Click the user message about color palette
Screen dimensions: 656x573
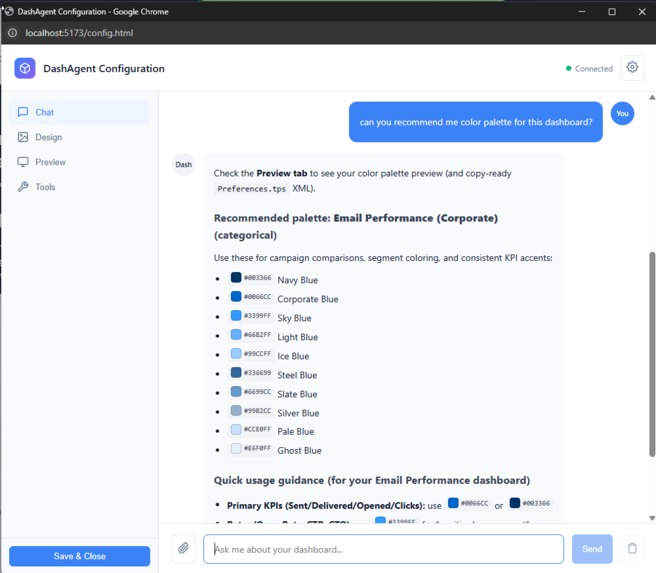[476, 122]
